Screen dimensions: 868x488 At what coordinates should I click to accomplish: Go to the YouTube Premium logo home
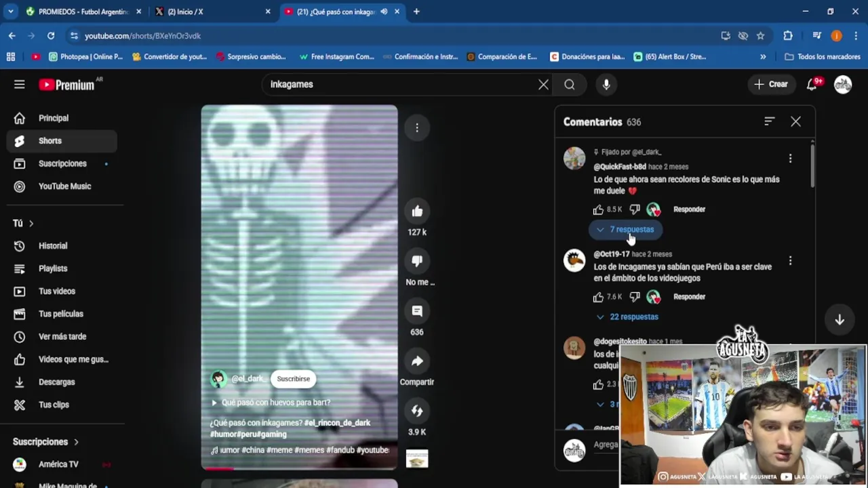pos(66,84)
